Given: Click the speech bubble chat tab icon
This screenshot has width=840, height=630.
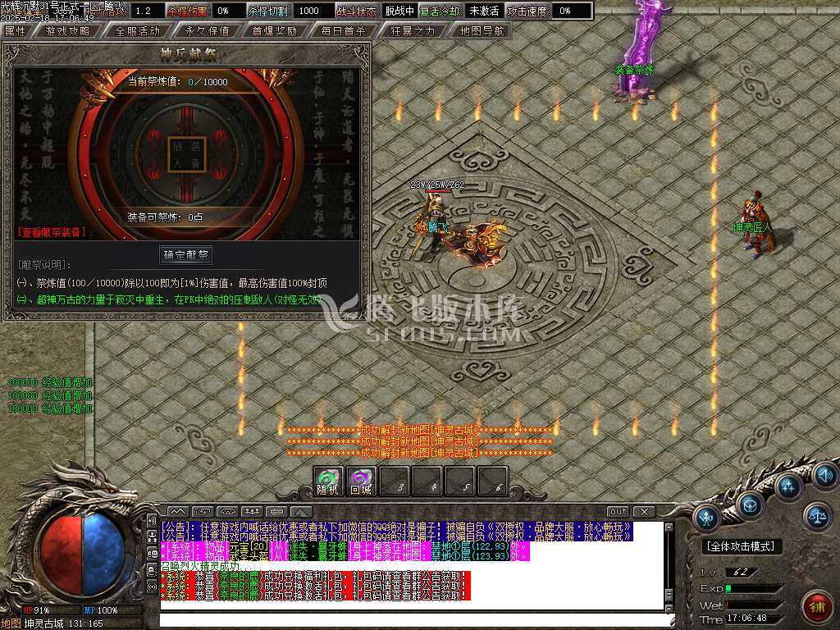Looking at the screenshot, I should point(277,512).
